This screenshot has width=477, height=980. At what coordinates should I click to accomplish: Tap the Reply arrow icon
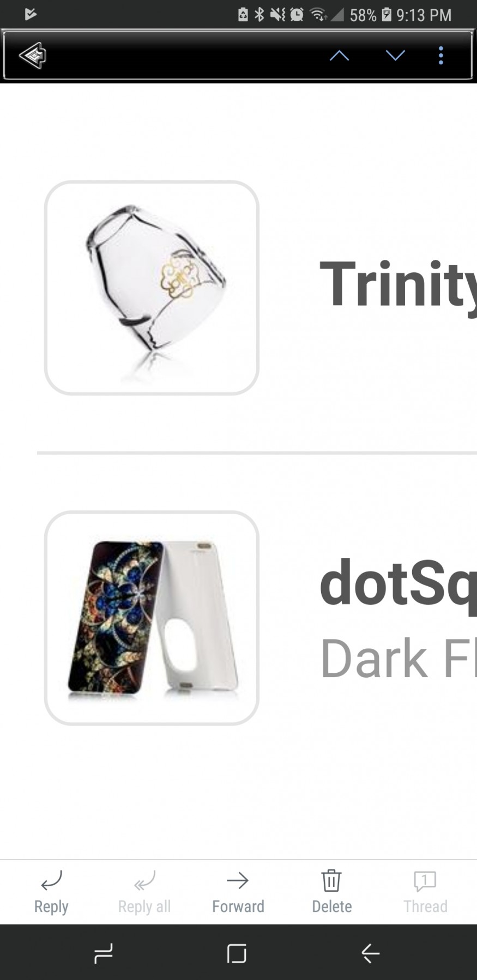(52, 880)
